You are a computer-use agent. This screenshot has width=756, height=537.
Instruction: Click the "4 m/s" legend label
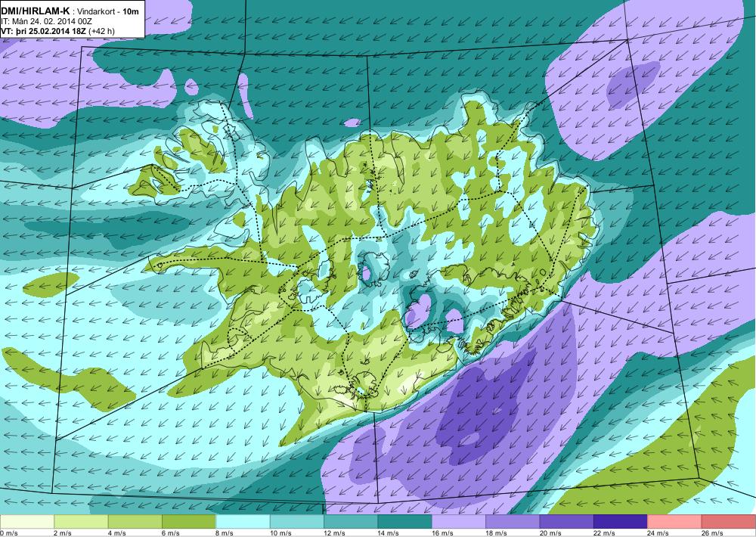(x=116, y=533)
